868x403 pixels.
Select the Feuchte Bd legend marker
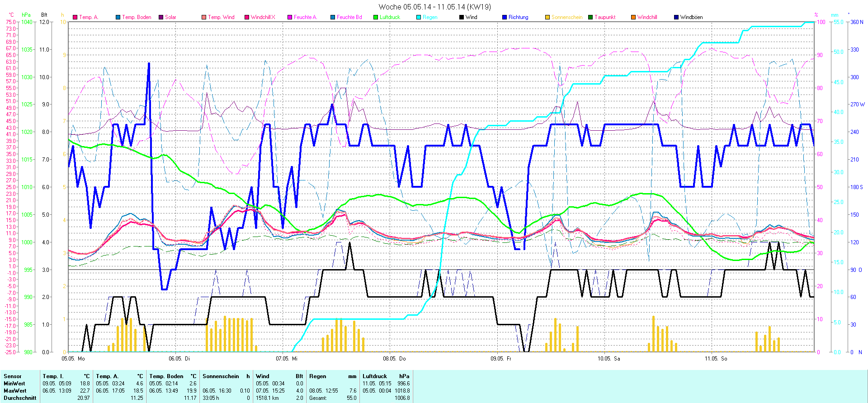333,17
